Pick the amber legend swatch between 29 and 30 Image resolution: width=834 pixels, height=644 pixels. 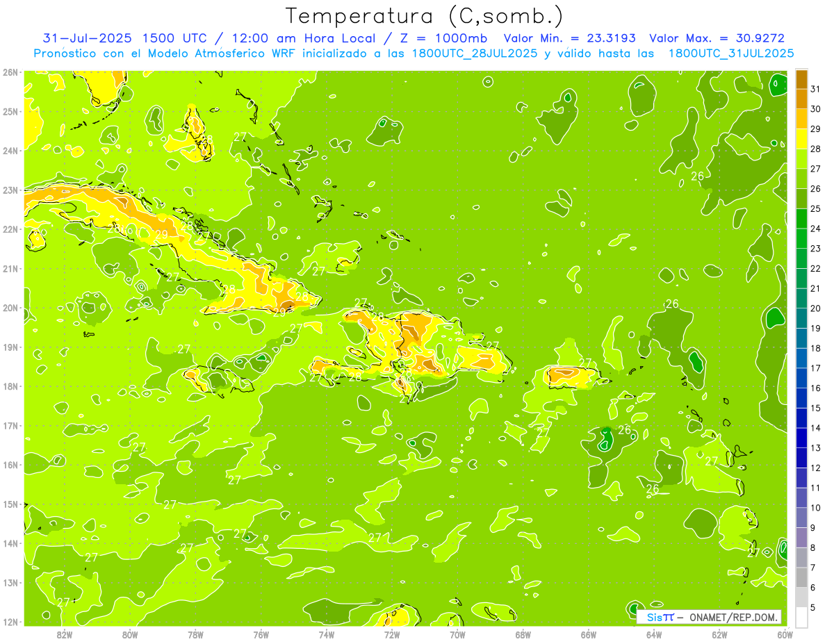click(801, 119)
